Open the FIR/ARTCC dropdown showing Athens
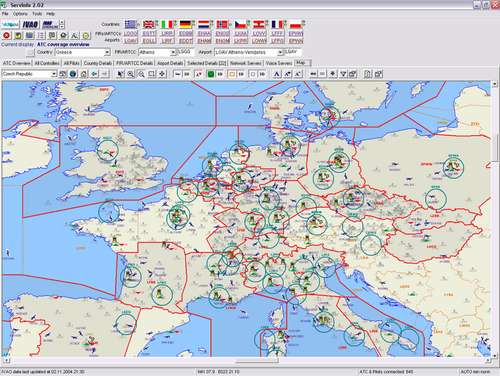This screenshot has width=500, height=376. pos(157,52)
